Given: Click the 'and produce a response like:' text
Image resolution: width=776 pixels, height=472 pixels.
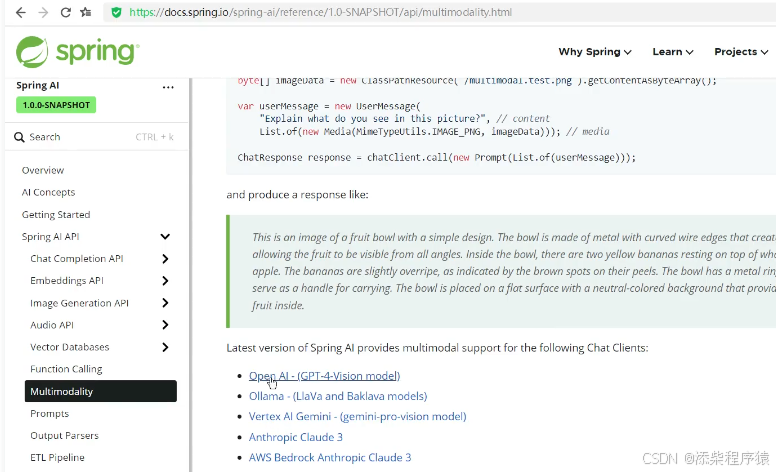Looking at the screenshot, I should click(297, 194).
